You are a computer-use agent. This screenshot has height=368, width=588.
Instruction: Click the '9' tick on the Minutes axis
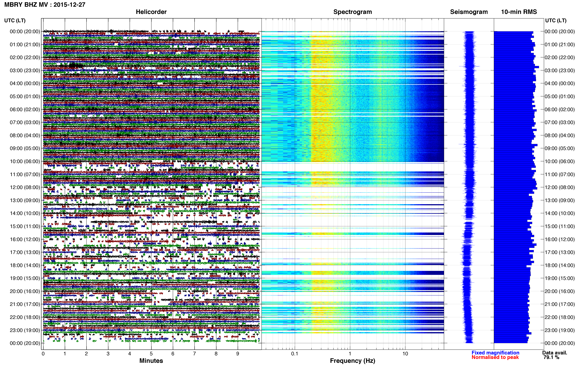[x=238, y=354]
